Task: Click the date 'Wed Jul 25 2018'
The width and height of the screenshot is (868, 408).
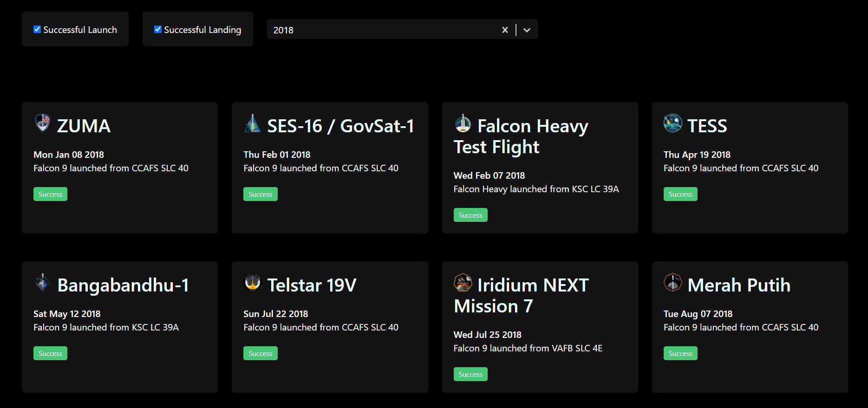Action: pyautogui.click(x=487, y=335)
